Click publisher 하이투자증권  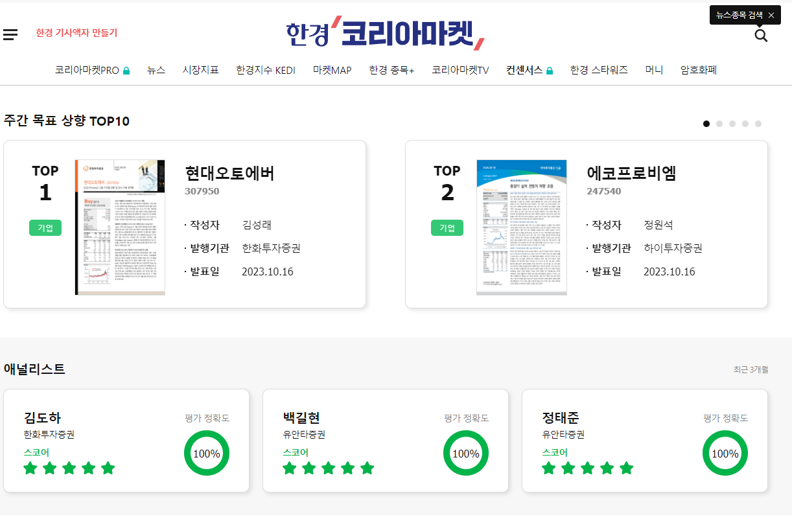point(673,248)
